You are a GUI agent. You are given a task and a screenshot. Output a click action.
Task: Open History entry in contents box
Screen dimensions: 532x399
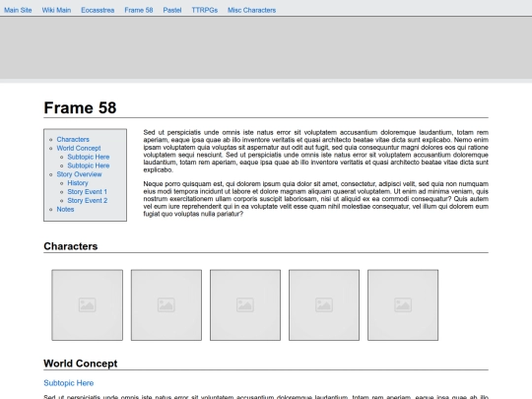[78, 183]
